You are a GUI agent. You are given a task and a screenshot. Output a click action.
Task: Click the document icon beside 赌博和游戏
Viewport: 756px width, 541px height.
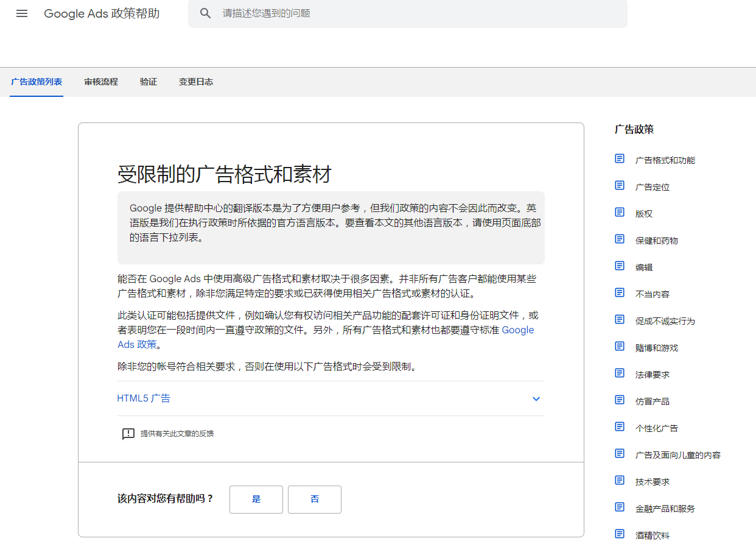(x=620, y=346)
